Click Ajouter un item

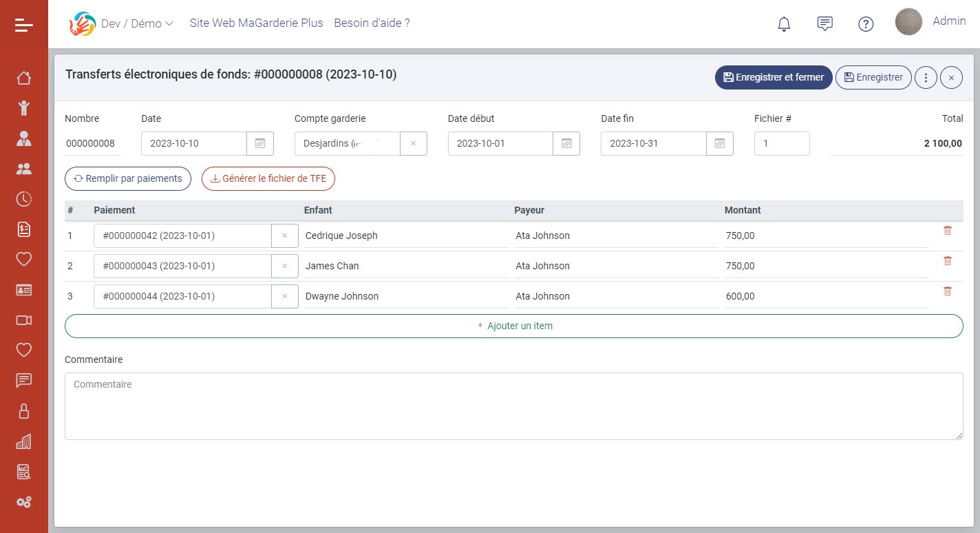coord(514,325)
